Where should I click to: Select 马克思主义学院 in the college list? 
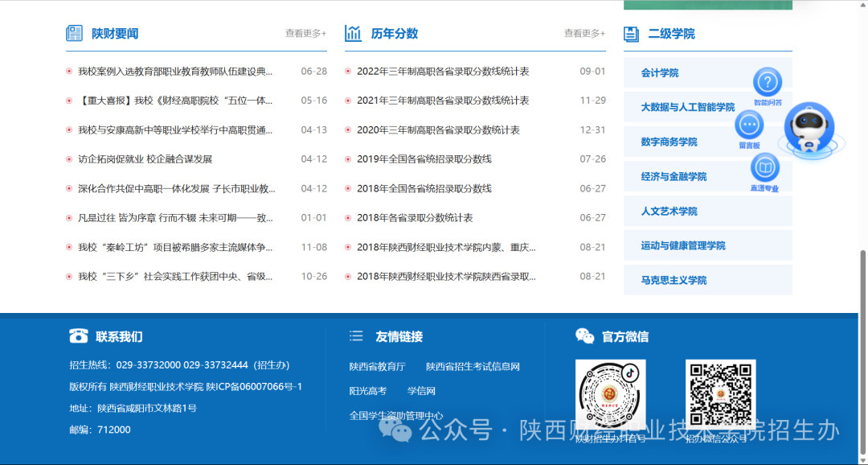coord(674,281)
